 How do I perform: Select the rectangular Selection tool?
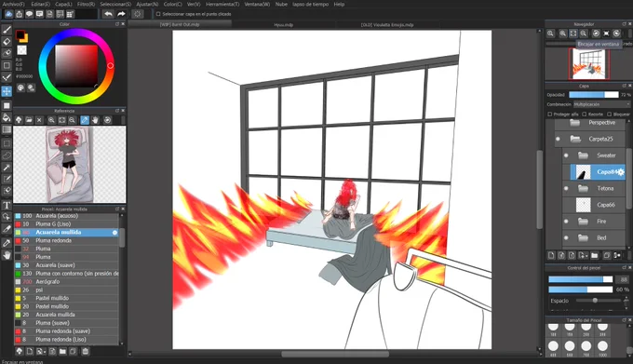coord(7,143)
